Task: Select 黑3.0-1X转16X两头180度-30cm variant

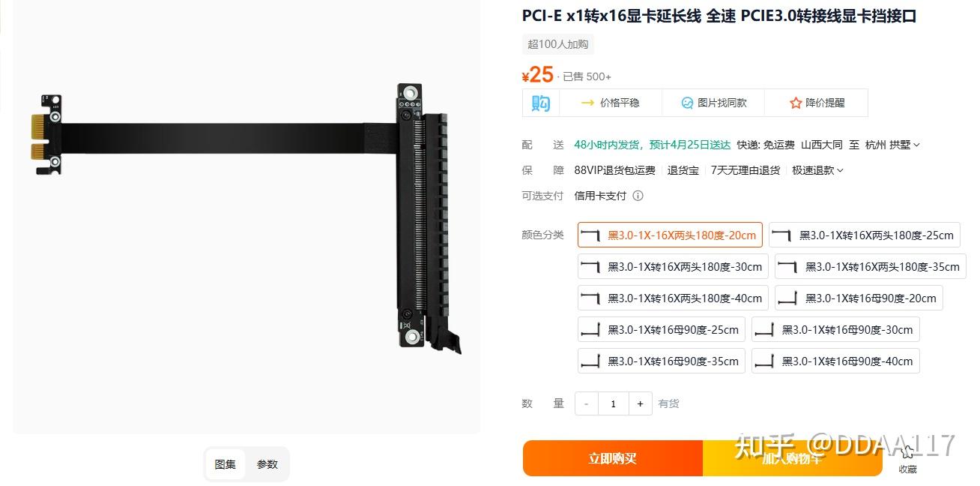Action: pos(673,266)
